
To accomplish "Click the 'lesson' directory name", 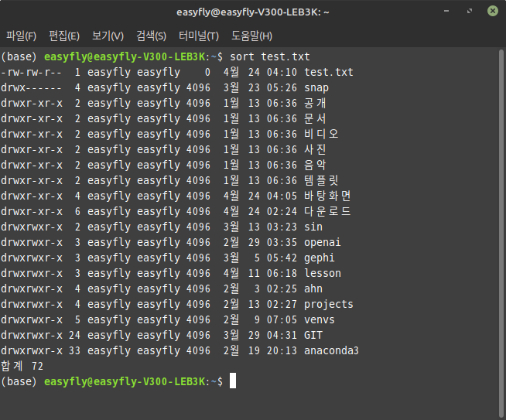I will click(x=323, y=274).
